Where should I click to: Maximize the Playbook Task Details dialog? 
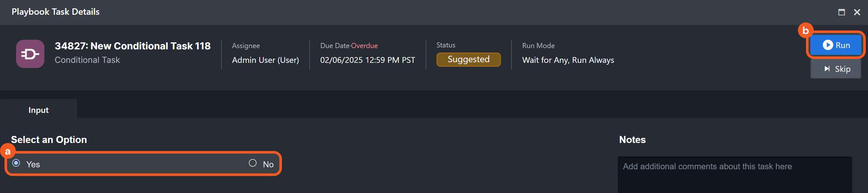tap(841, 12)
